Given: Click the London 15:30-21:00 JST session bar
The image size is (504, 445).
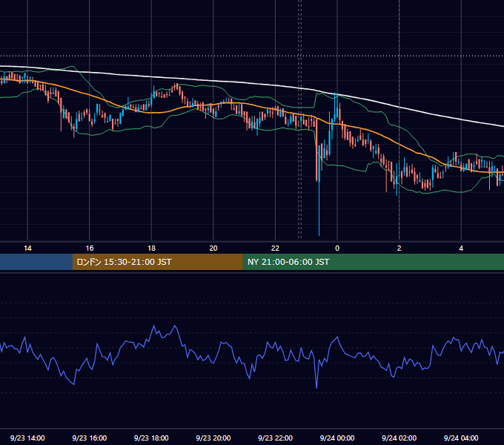Looking at the screenshot, I should click(x=157, y=262).
